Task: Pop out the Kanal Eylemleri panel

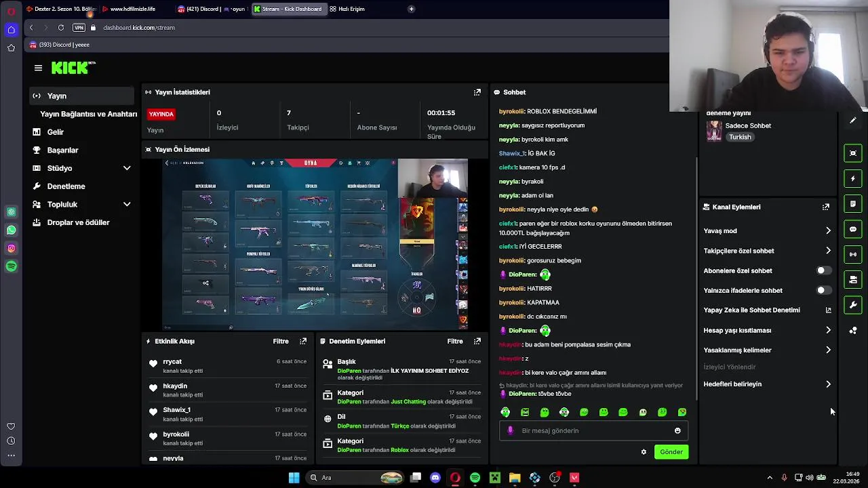Action: 826,207
